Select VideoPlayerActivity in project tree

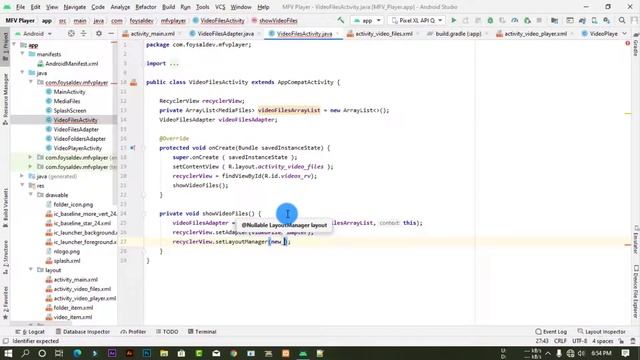pos(78,148)
